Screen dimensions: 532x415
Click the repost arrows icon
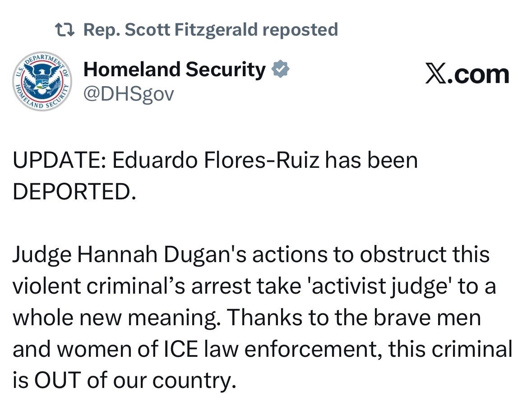click(x=65, y=30)
